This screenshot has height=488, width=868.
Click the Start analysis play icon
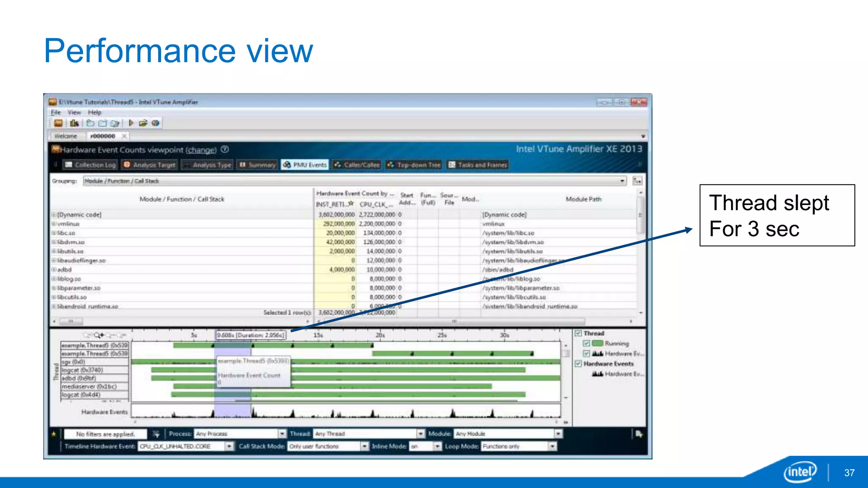131,123
